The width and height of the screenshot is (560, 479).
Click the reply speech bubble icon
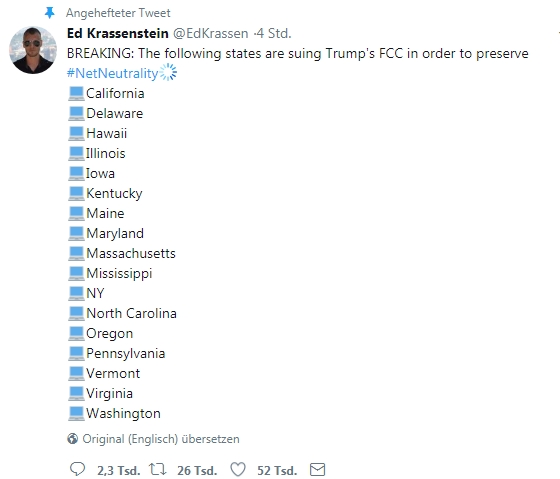click(x=77, y=469)
